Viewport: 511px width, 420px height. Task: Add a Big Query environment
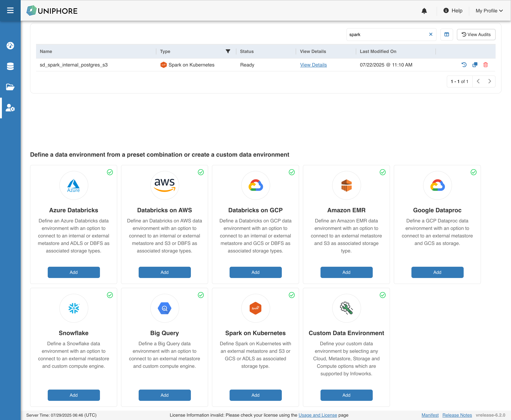(x=165, y=395)
